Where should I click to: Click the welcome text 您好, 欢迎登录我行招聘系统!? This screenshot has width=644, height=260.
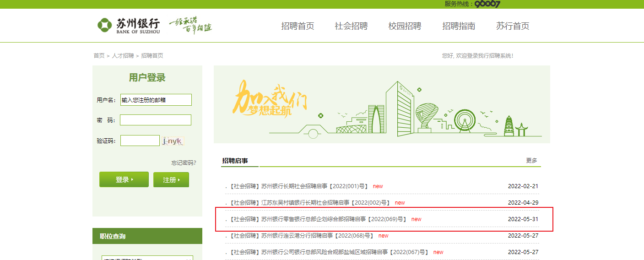tap(478, 56)
